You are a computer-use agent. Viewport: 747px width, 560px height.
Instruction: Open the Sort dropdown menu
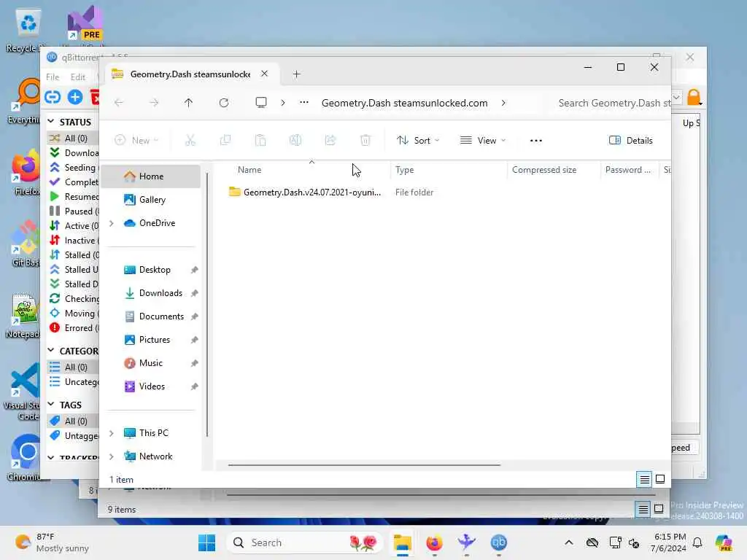tap(418, 141)
